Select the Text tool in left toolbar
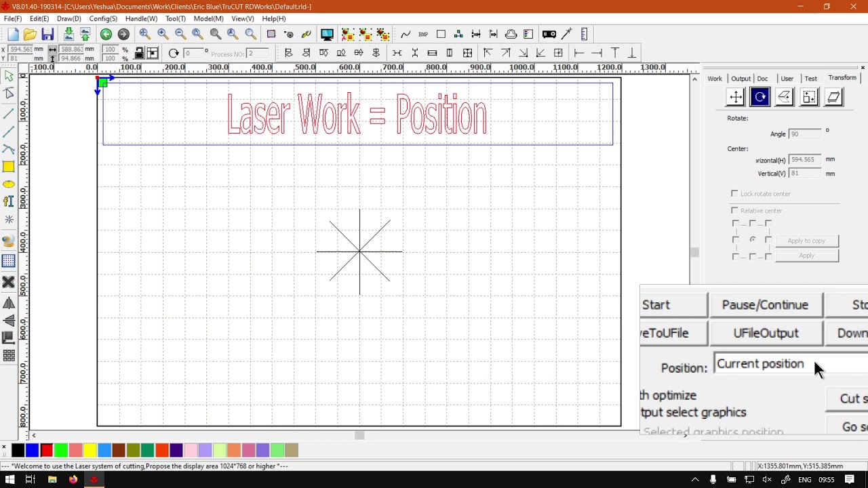The width and height of the screenshot is (868, 488). tap(9, 201)
